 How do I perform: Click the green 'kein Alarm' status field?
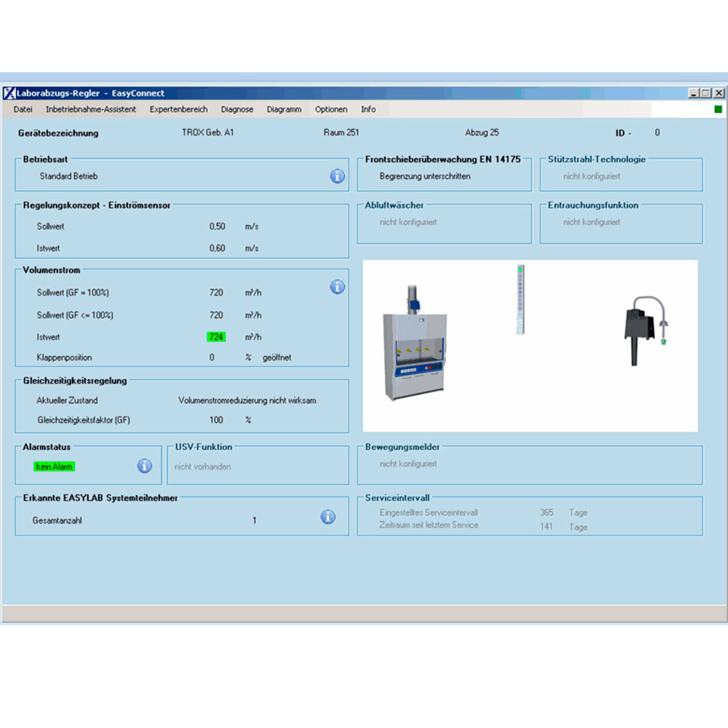tap(55, 467)
